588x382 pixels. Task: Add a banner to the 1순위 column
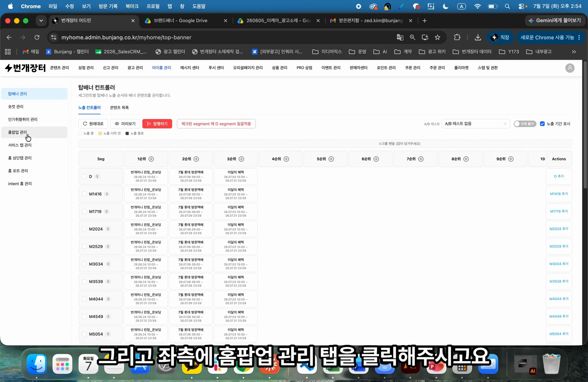[x=151, y=159]
